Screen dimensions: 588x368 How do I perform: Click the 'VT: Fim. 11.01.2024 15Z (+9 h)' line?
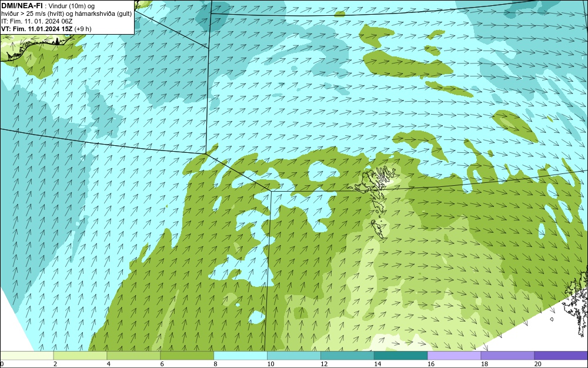(46, 29)
